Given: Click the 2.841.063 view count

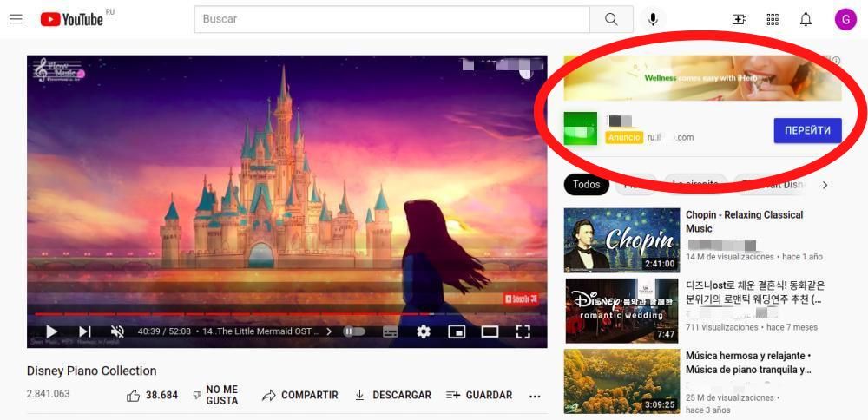Looking at the screenshot, I should [48, 394].
